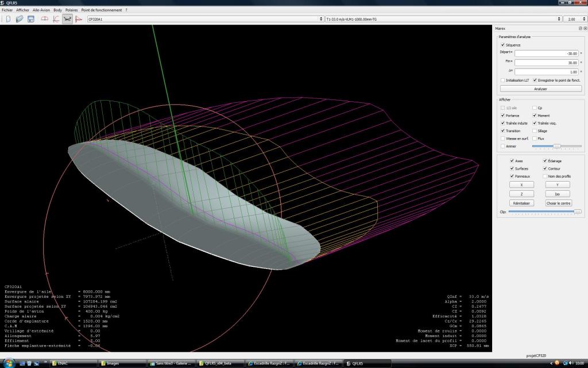Open the polar graph view icon

[56, 19]
